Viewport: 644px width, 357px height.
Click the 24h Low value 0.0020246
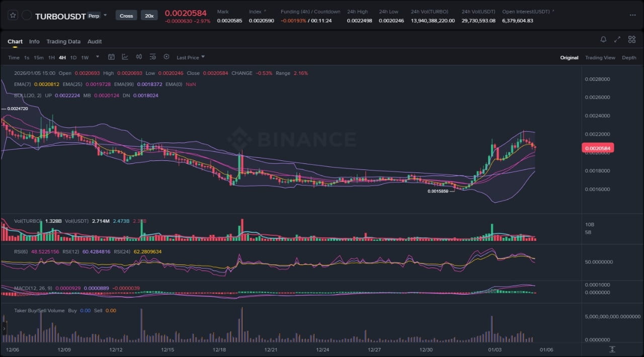coord(391,21)
